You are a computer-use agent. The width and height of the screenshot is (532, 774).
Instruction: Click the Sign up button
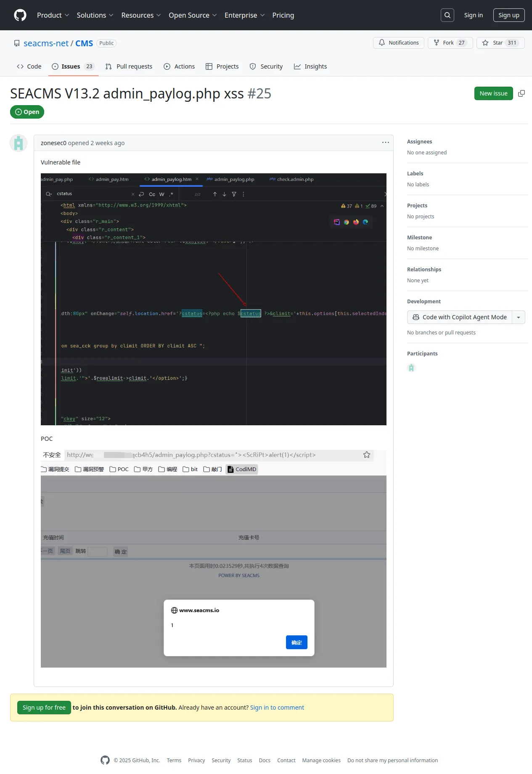coord(509,15)
